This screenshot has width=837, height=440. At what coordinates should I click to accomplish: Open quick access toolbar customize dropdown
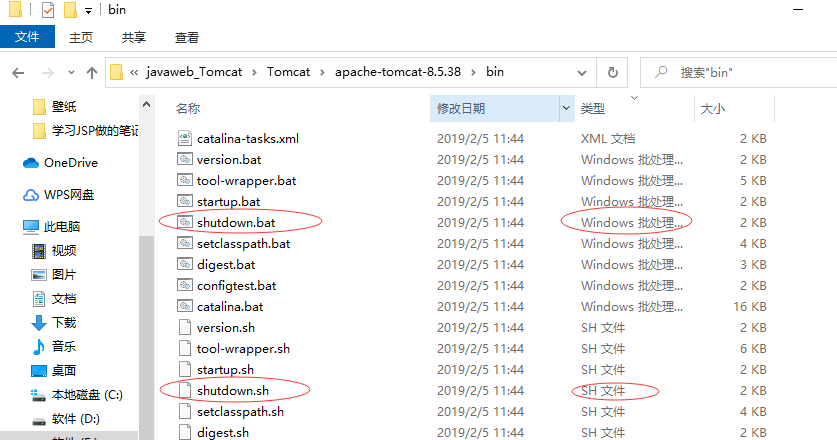(89, 10)
